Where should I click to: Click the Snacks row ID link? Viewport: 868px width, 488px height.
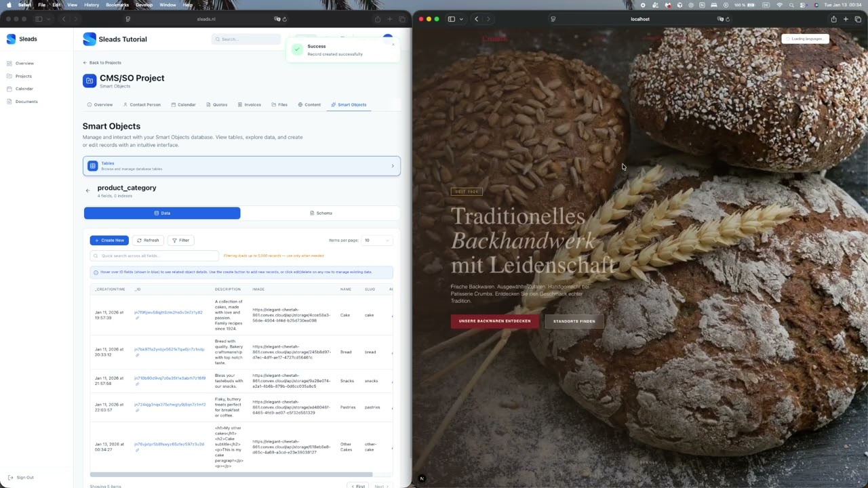pos(170,378)
